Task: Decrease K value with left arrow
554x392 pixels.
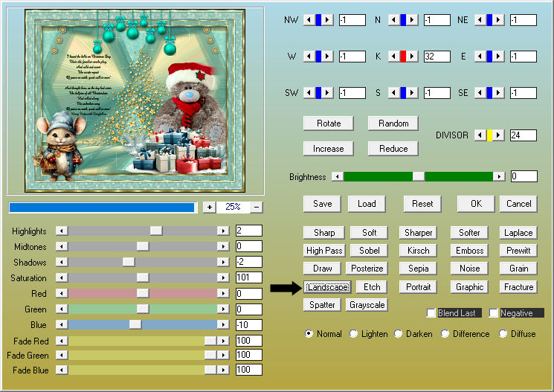Action: 393,57
